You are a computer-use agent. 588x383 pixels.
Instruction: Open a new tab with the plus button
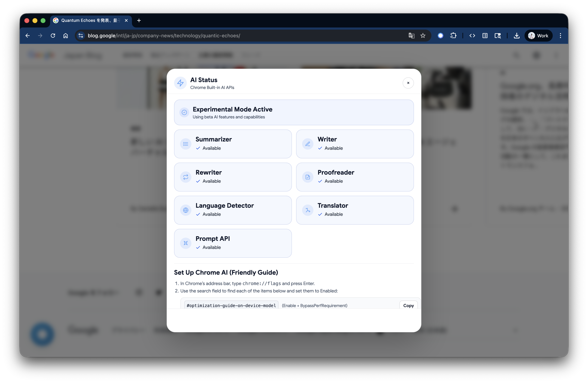pos(139,20)
